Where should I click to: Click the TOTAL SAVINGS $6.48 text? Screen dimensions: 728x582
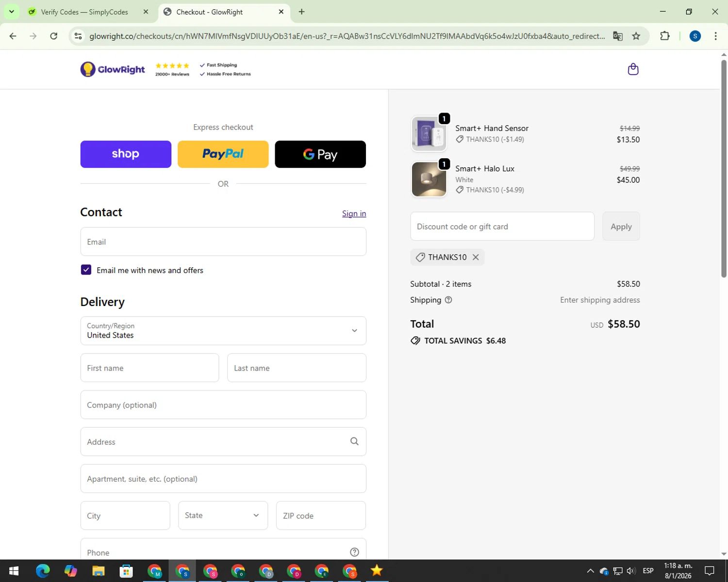click(x=465, y=340)
